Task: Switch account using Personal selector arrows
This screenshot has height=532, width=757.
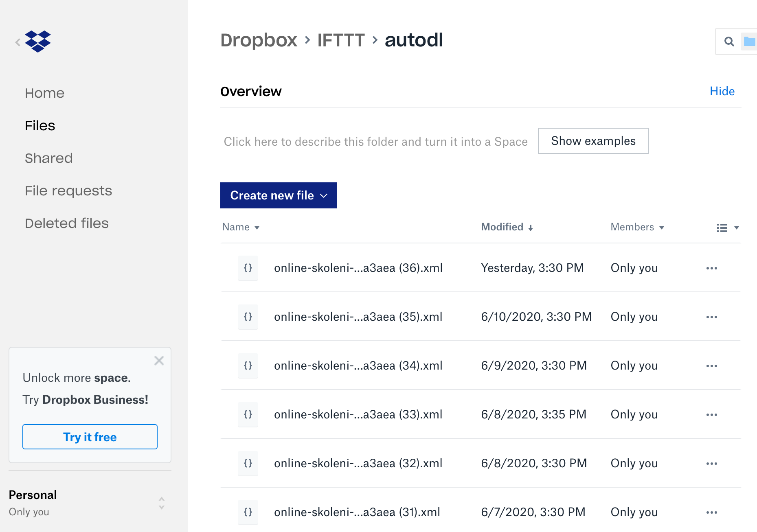Action: tap(162, 503)
